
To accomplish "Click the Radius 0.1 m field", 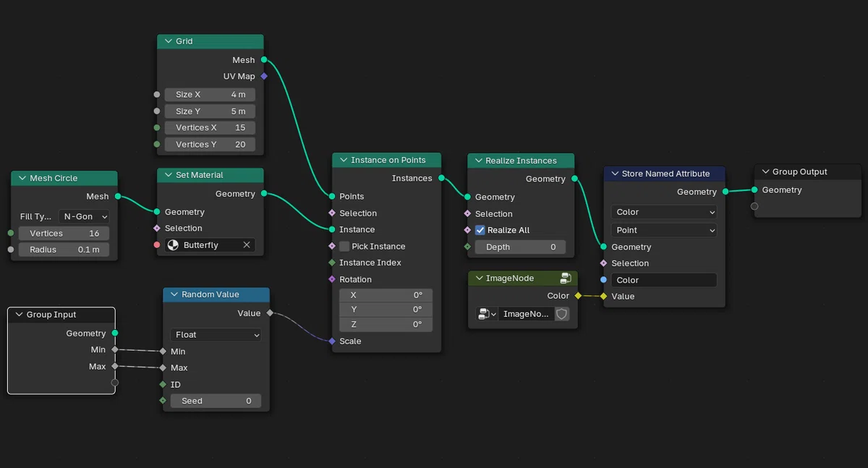I will (64, 250).
